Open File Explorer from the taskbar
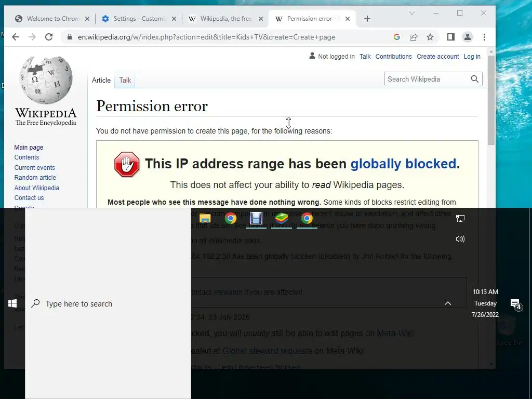The height and width of the screenshot is (399, 532). coord(205,219)
